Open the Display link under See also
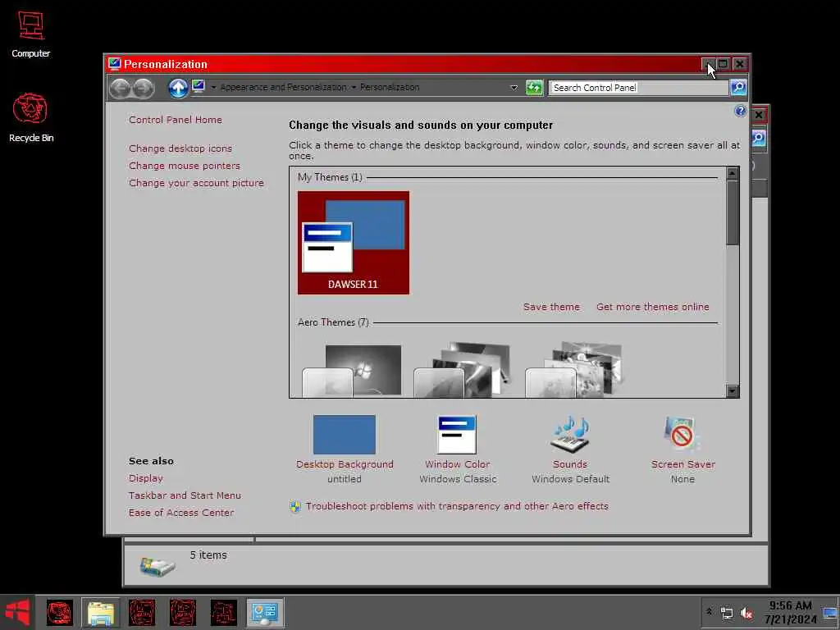 (146, 478)
